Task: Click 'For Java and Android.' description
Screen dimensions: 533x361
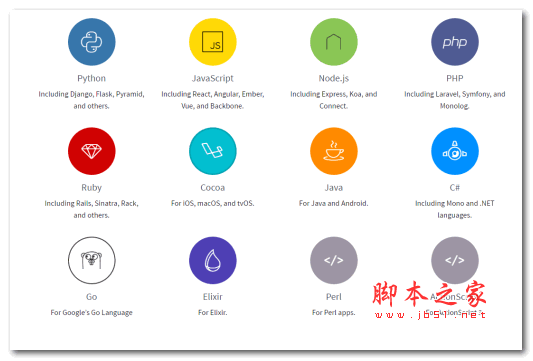Action: tap(333, 203)
